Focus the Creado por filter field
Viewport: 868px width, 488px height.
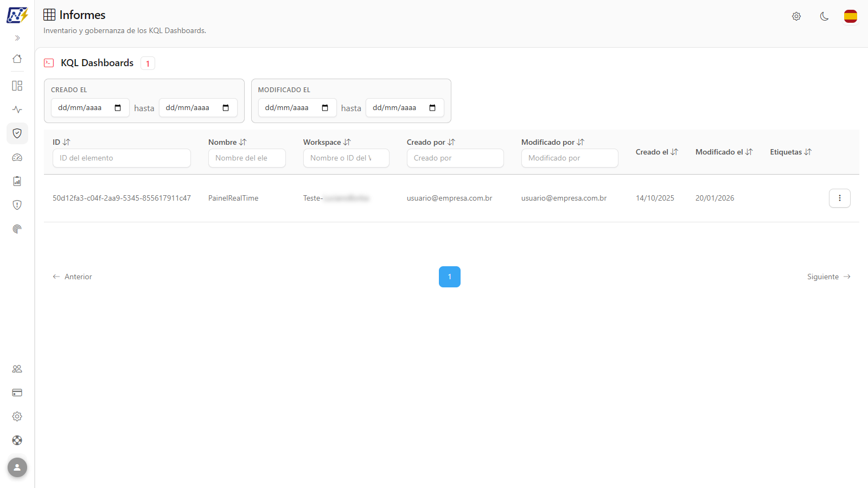[455, 158]
